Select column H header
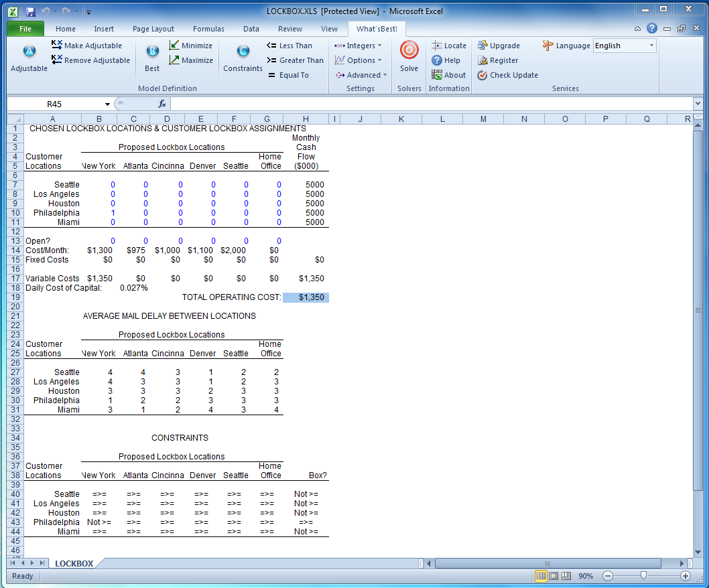The width and height of the screenshot is (709, 588). (x=306, y=119)
